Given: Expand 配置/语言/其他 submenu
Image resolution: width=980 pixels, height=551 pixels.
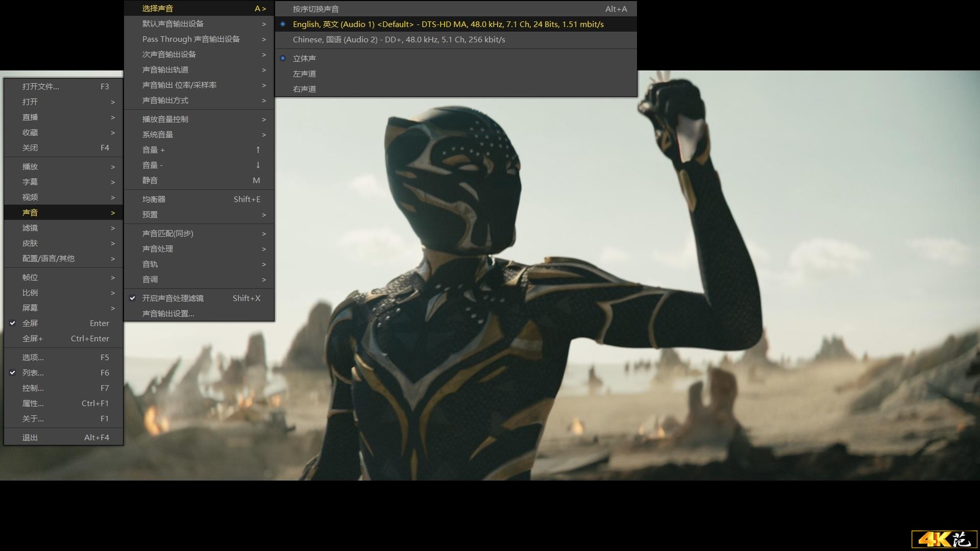Looking at the screenshot, I should tap(63, 258).
